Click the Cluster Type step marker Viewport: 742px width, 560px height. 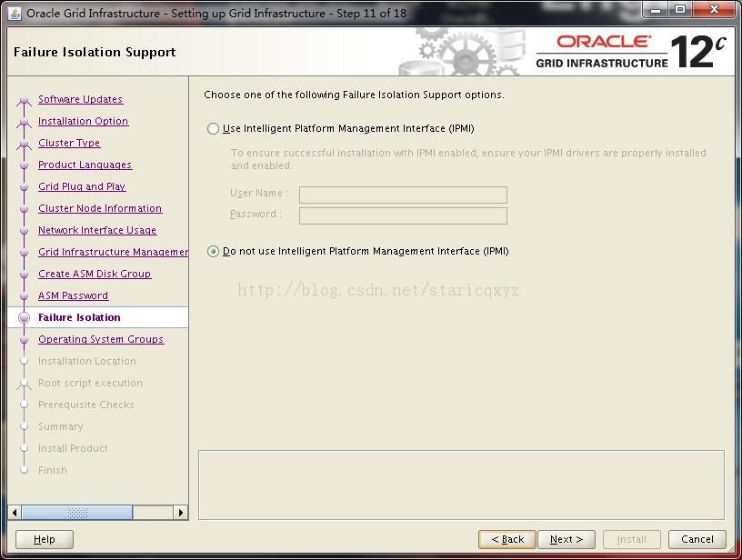point(25,144)
